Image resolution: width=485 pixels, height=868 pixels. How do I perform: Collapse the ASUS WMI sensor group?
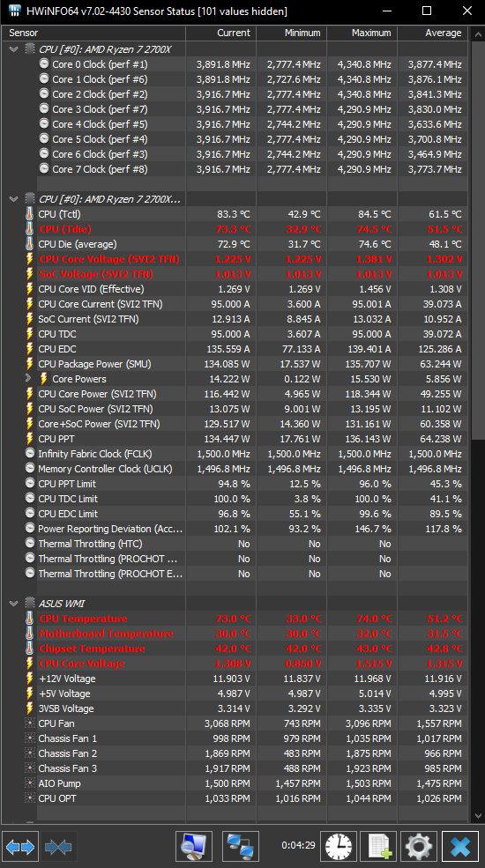pos(14,603)
